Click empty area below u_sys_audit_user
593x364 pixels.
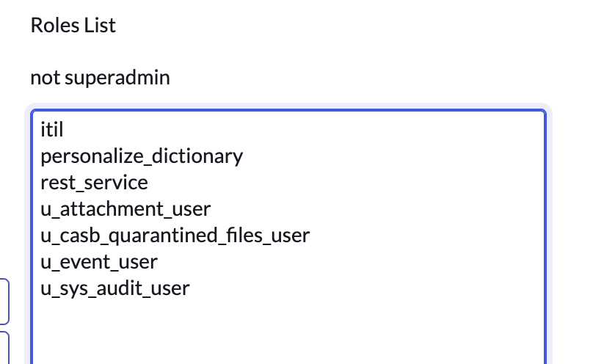286,330
